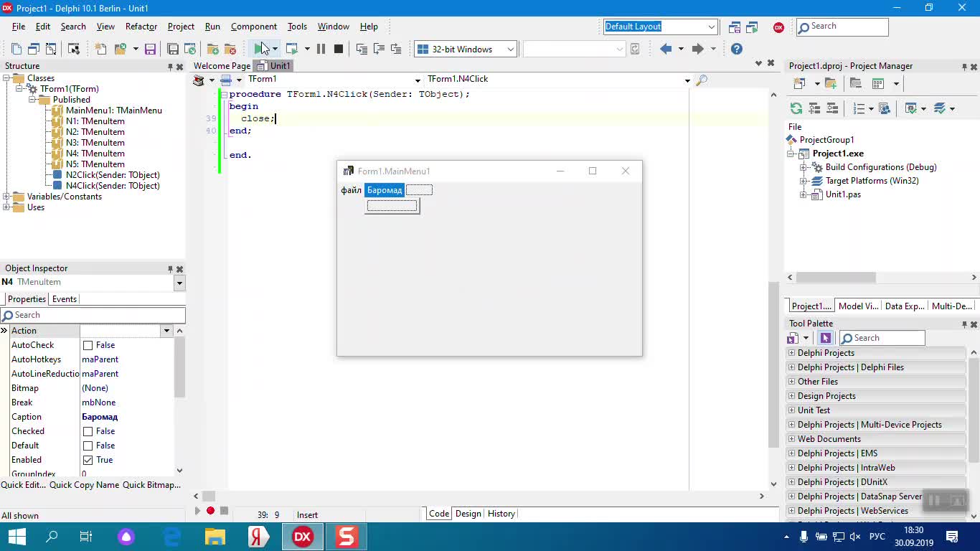The image size is (980, 551).
Task: Click the Pause toolbar icon
Action: click(321, 49)
